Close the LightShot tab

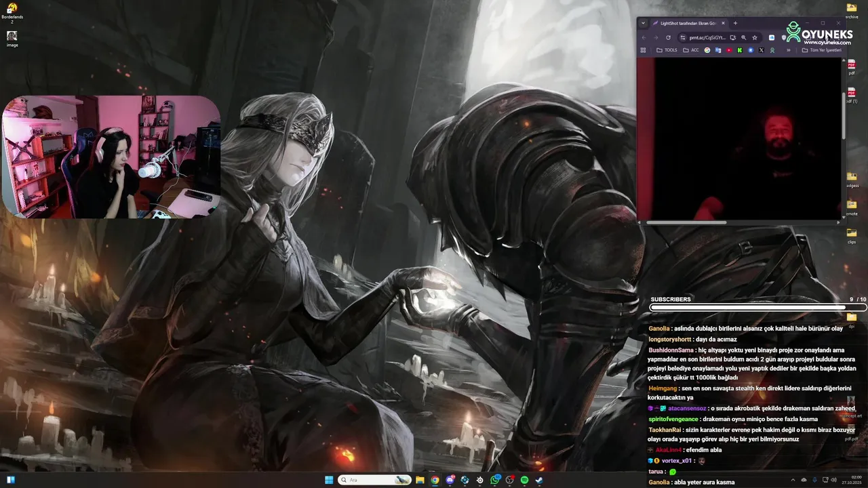pos(723,23)
